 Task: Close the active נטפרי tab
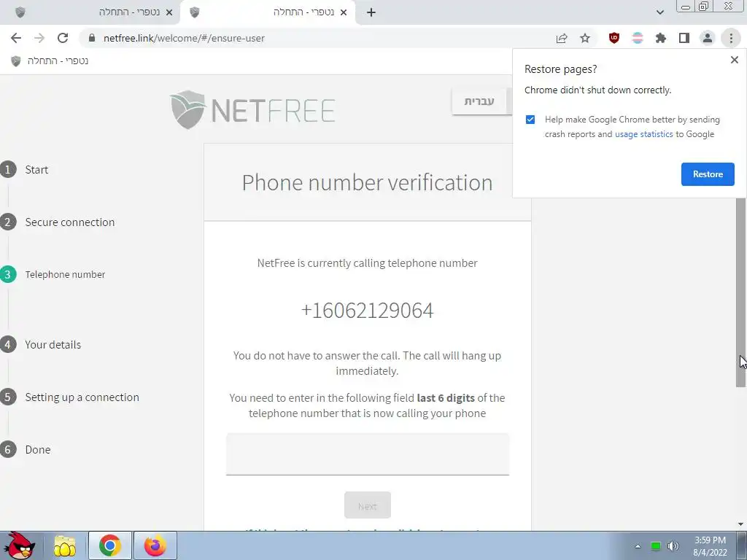[x=344, y=12]
